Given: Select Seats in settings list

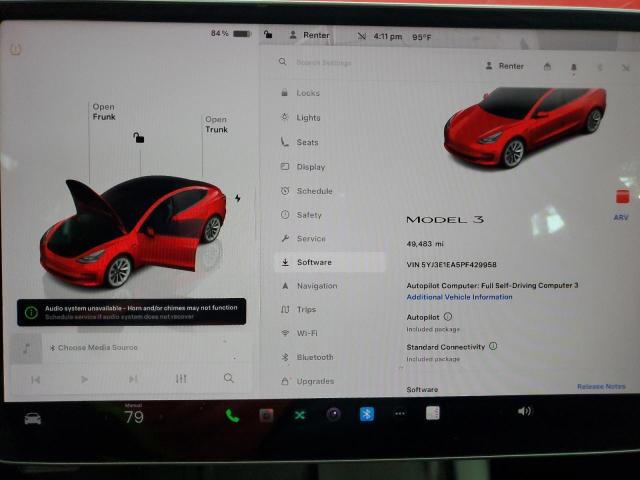Looking at the screenshot, I should (x=300, y=142).
